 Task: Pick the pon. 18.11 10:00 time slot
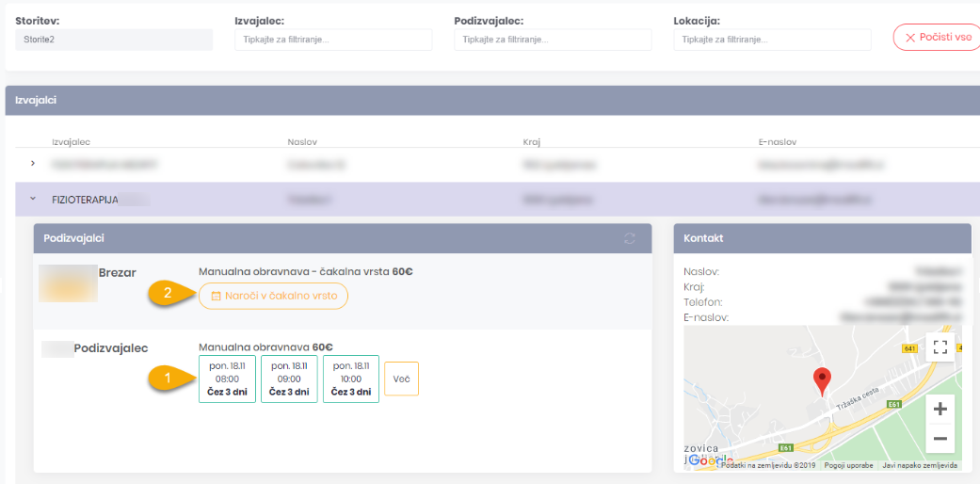pos(350,379)
